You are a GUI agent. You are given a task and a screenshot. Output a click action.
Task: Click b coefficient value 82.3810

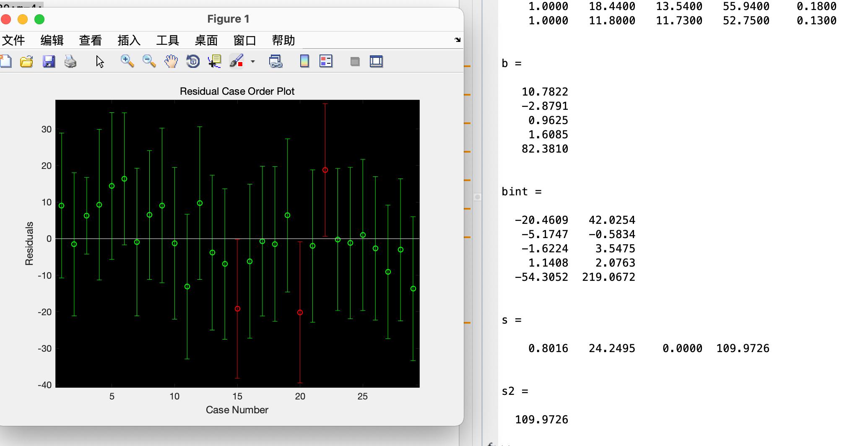point(545,149)
